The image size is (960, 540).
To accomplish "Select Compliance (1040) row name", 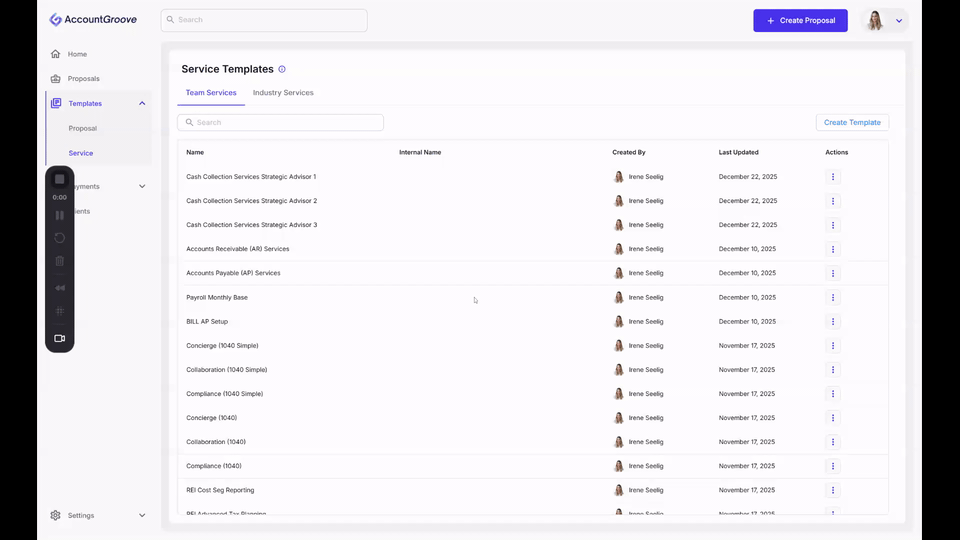I will click(x=214, y=466).
